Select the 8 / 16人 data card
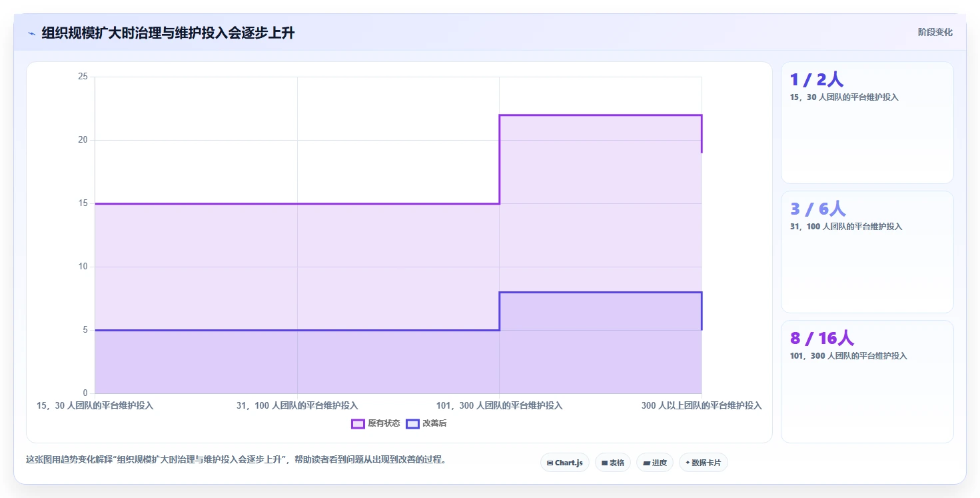 (867, 381)
